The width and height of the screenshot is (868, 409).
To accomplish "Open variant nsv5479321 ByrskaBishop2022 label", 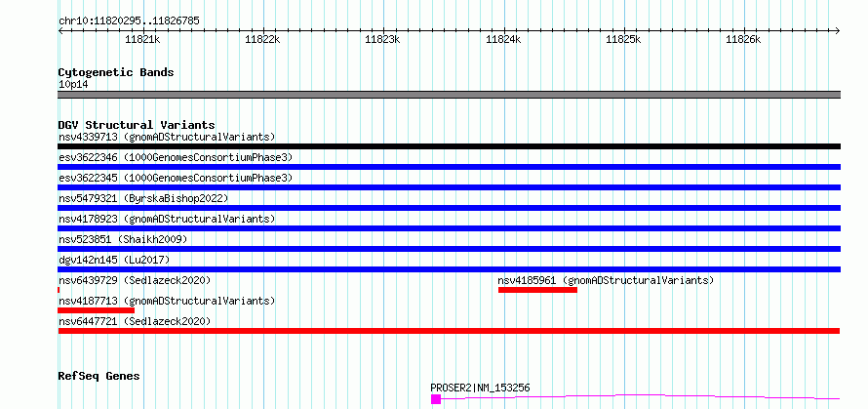I will (143, 198).
